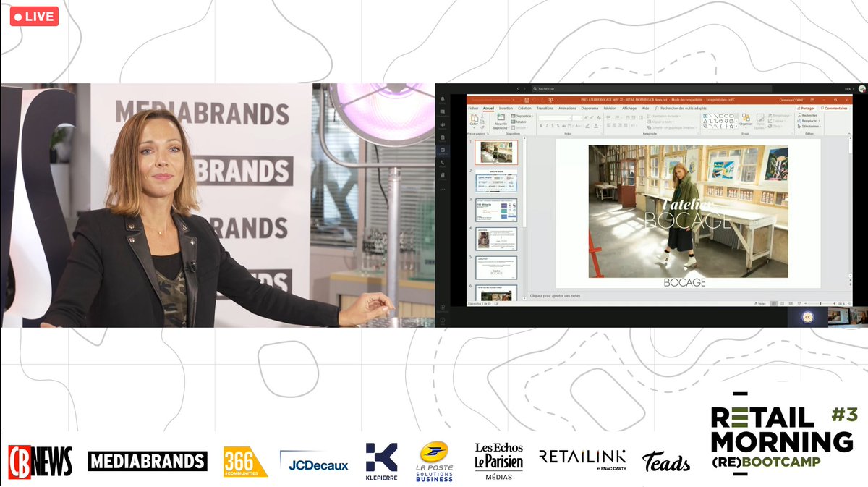
Task: Click the Teams more apps ellipsis
Action: point(443,189)
